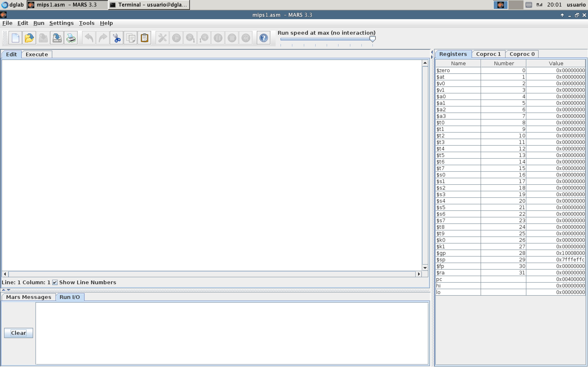Click the Cut scissors icon
Image resolution: width=588 pixels, height=367 pixels.
117,38
